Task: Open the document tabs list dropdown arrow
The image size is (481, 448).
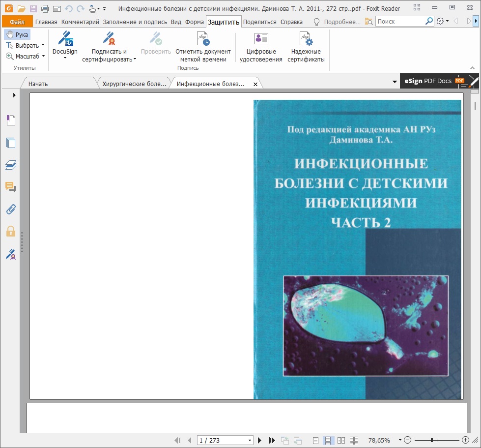Action: [x=395, y=82]
